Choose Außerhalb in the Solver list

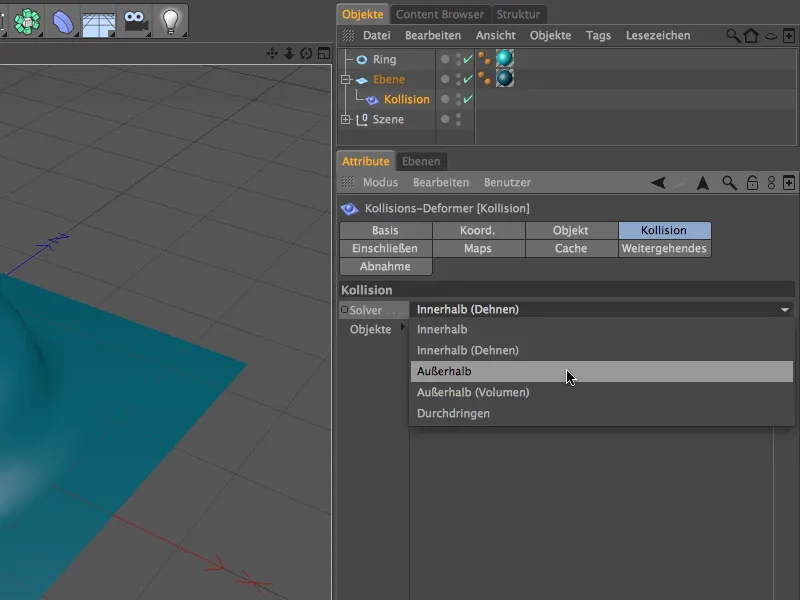click(602, 371)
